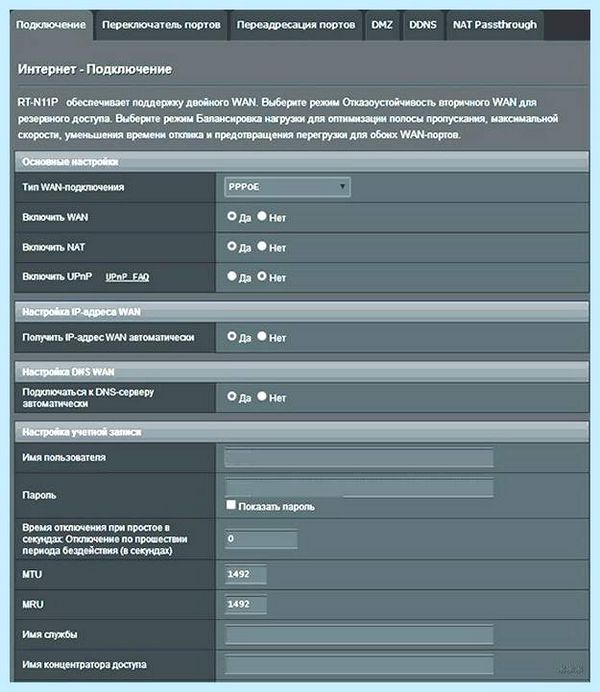The height and width of the screenshot is (692, 600).
Task: Open the UPnP FAQ link
Action: pyautogui.click(x=127, y=277)
